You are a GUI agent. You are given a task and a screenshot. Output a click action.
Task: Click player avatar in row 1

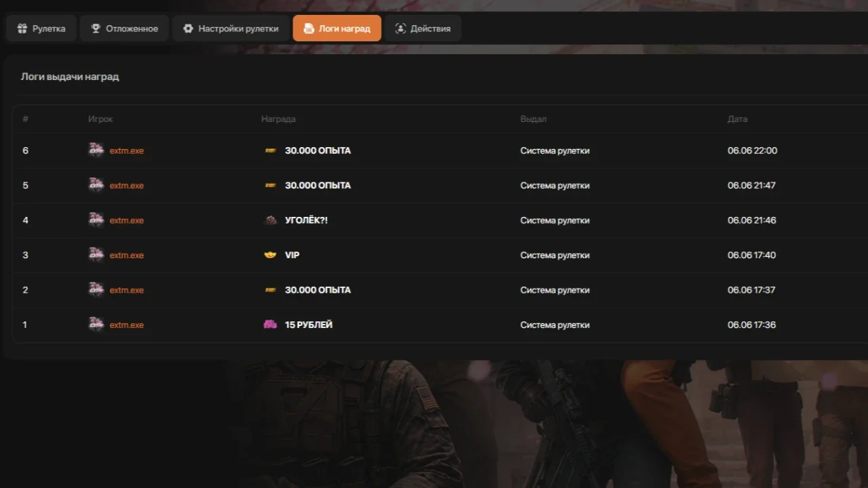(96, 325)
